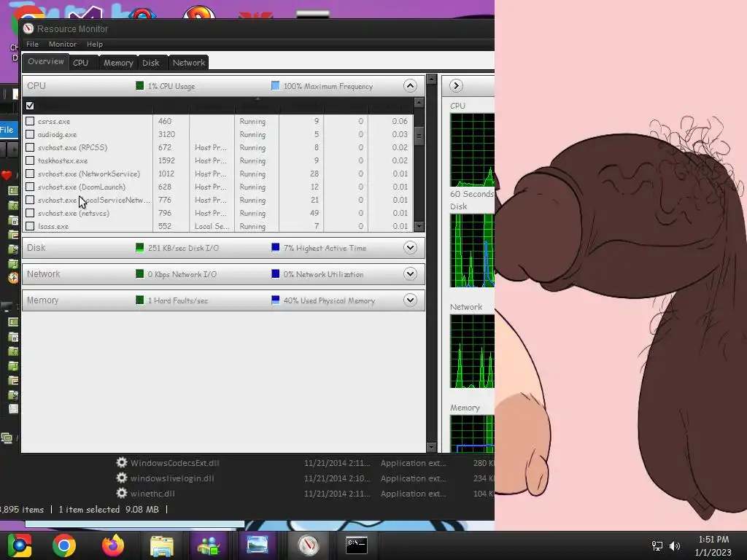Click gear icon beside winethc.dll
The image size is (747, 560).
point(122,493)
